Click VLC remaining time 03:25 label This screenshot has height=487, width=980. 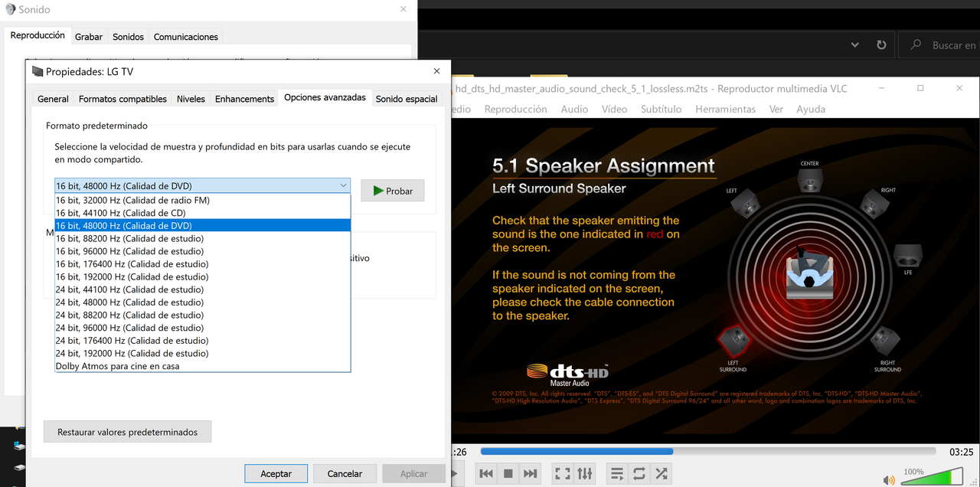pos(961,452)
